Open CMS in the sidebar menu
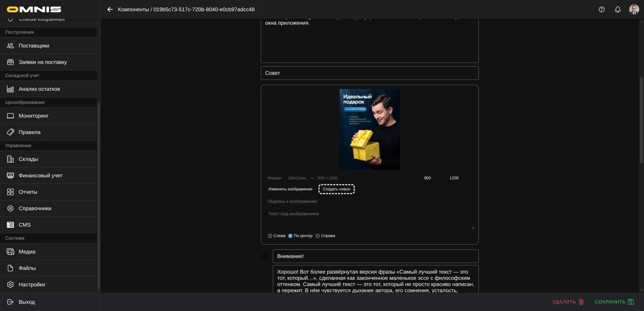The height and width of the screenshot is (311, 644). (x=25, y=225)
